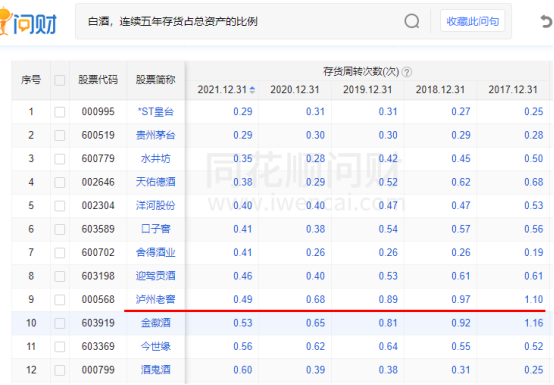This screenshot has height=385, width=554.
Task: Check the box for row 603589
Action: point(60,230)
